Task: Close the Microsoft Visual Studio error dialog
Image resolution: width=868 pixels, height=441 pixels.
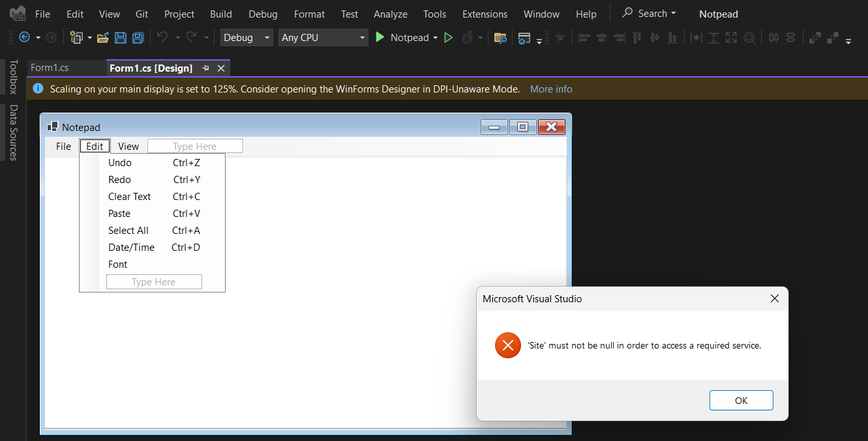Action: [775, 298]
